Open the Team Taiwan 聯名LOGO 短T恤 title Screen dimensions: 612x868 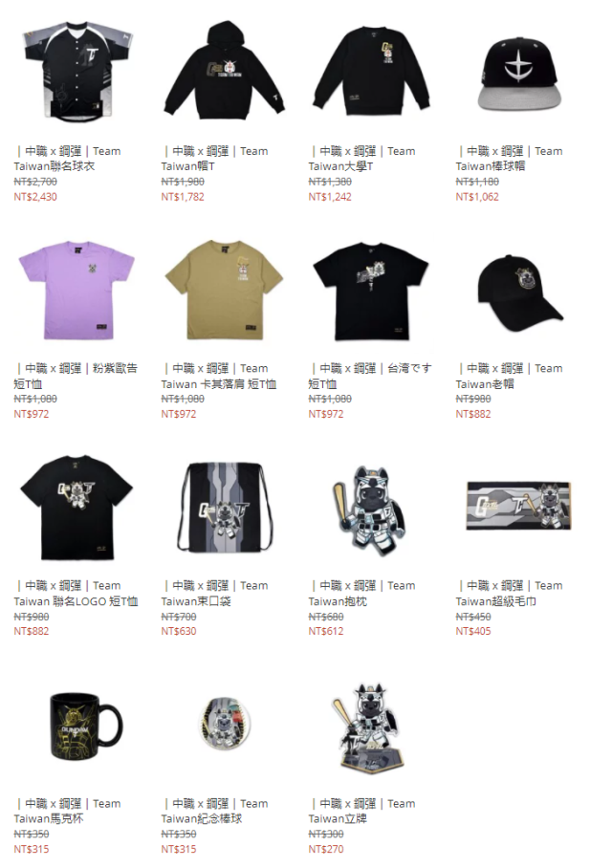coord(76,594)
